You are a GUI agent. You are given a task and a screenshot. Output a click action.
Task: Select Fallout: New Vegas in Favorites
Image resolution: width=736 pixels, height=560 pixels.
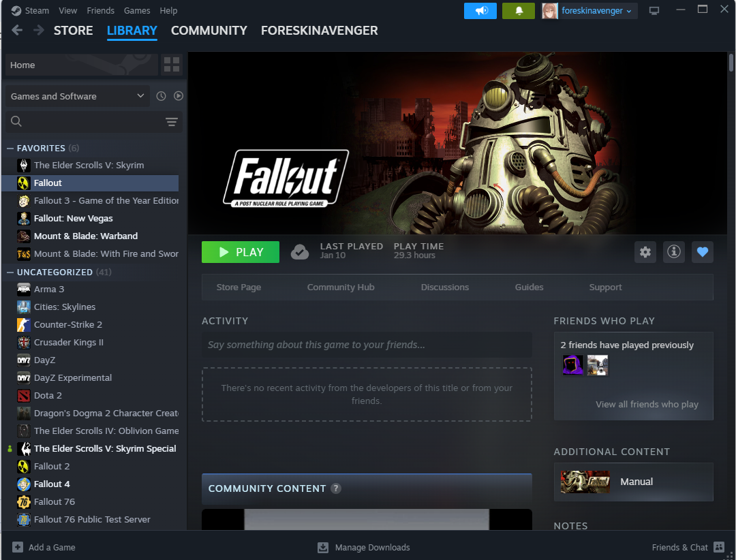(90, 218)
